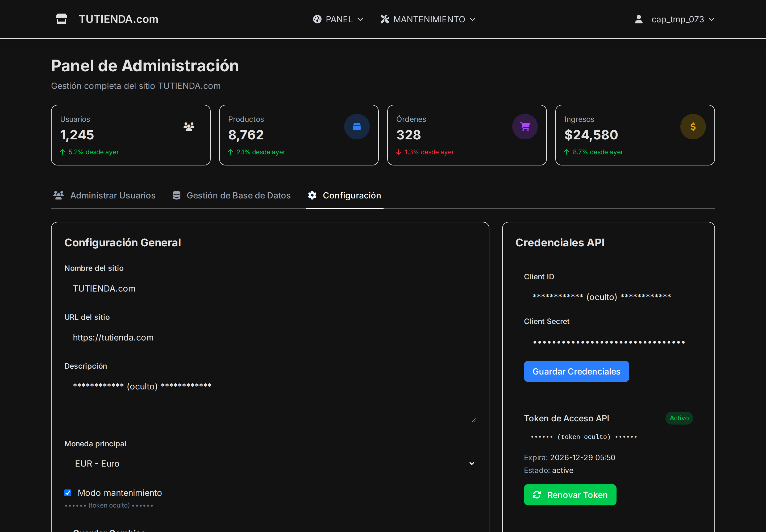Click the refresh icon in Renovar Token
The height and width of the screenshot is (532, 766).
(536, 495)
